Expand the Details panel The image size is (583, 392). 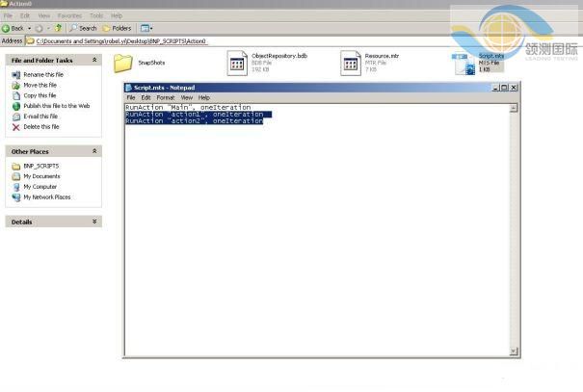(x=94, y=222)
